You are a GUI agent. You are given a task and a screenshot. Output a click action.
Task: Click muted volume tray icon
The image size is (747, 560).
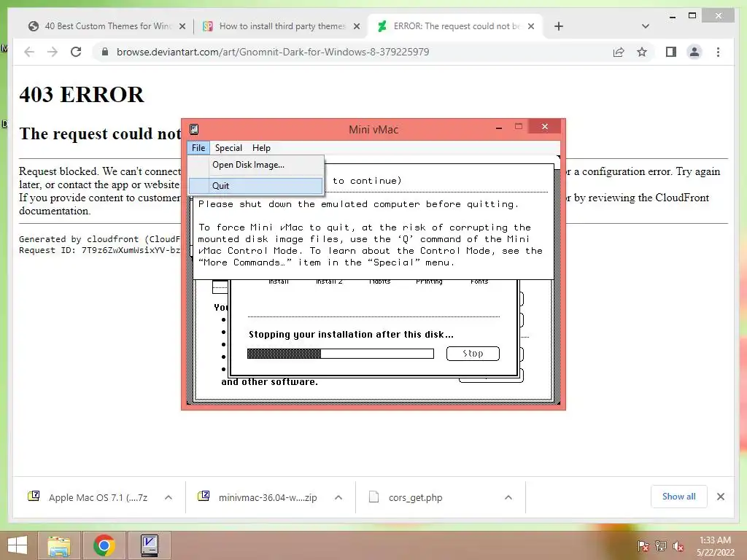pyautogui.click(x=678, y=546)
